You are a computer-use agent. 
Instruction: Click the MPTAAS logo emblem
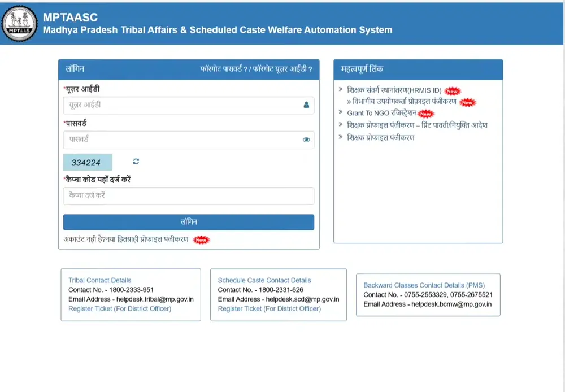pos(19,24)
